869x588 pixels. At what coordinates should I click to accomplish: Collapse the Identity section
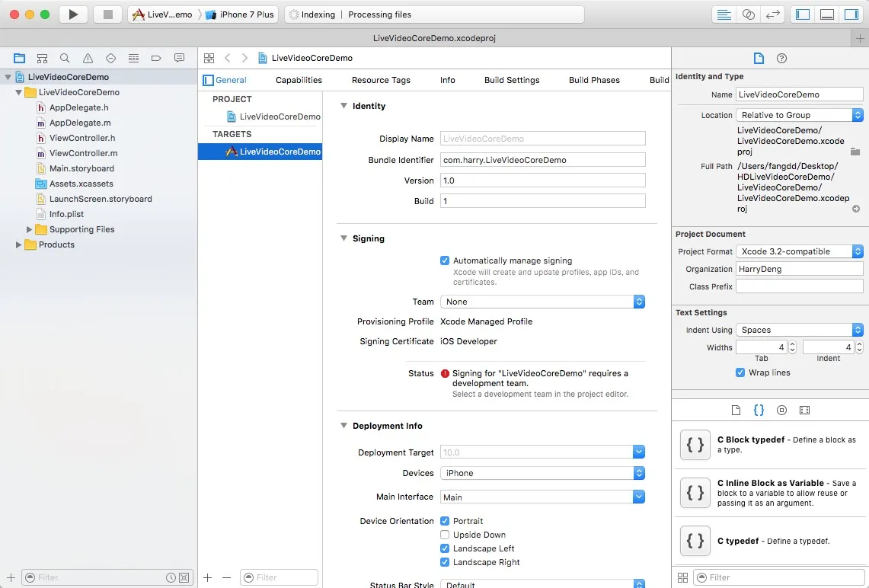click(343, 106)
